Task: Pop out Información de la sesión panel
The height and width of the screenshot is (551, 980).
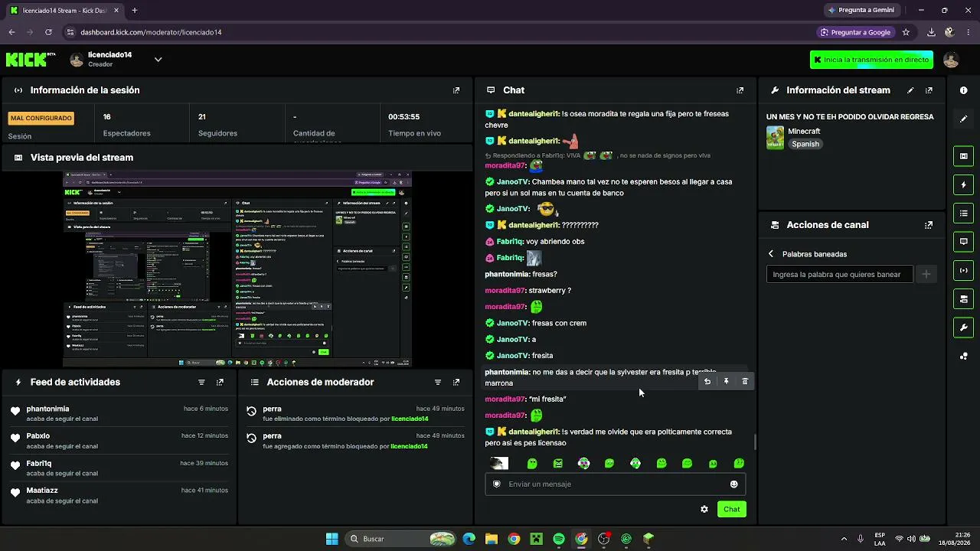Action: pos(456,90)
